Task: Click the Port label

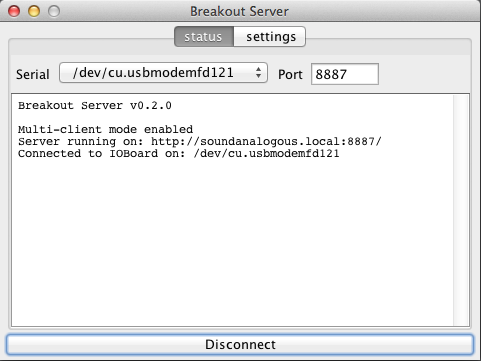Action: (x=290, y=74)
